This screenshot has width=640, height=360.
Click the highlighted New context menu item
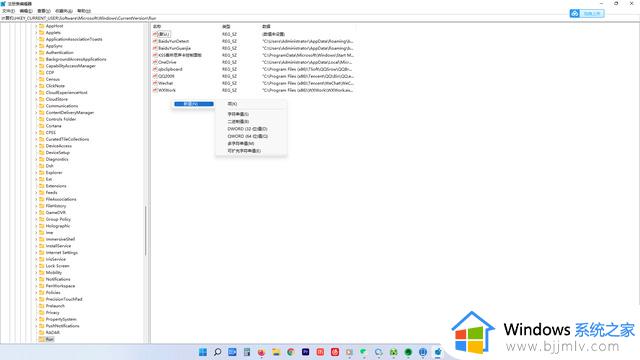coord(194,104)
